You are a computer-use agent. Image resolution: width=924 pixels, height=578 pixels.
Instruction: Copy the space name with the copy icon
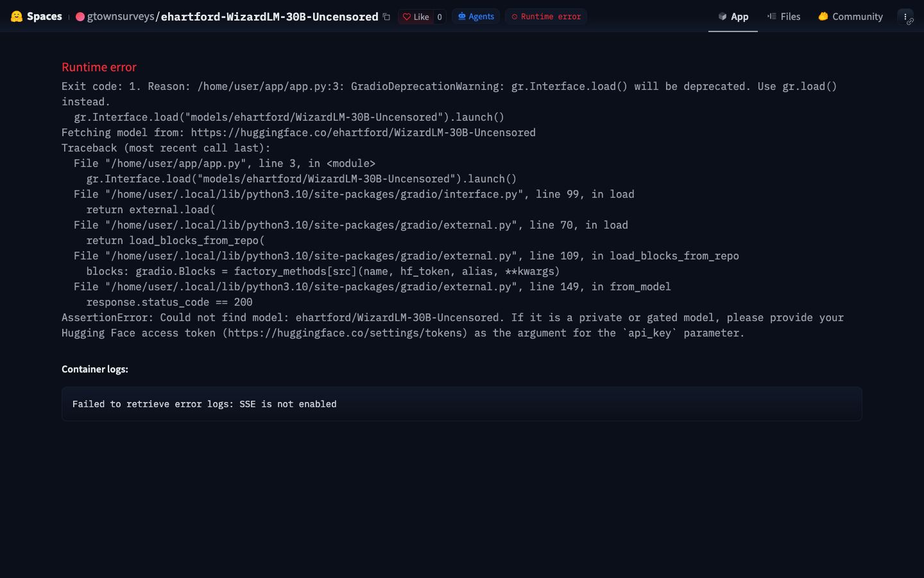click(386, 17)
